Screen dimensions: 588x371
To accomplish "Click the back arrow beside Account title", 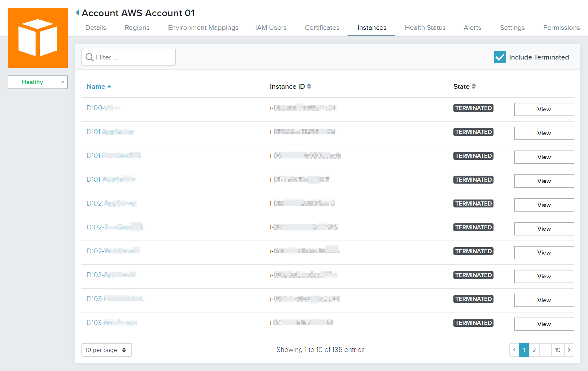I will [77, 13].
